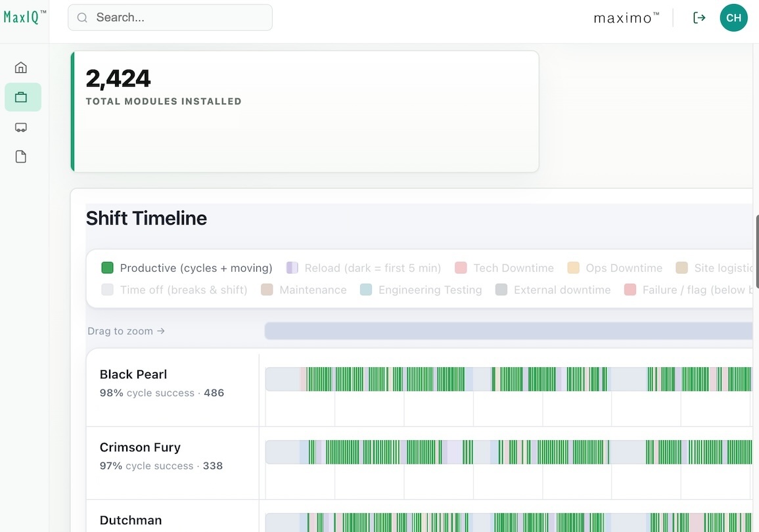Toggle Ops Downtime legend item
The image size is (759, 532).
(614, 268)
